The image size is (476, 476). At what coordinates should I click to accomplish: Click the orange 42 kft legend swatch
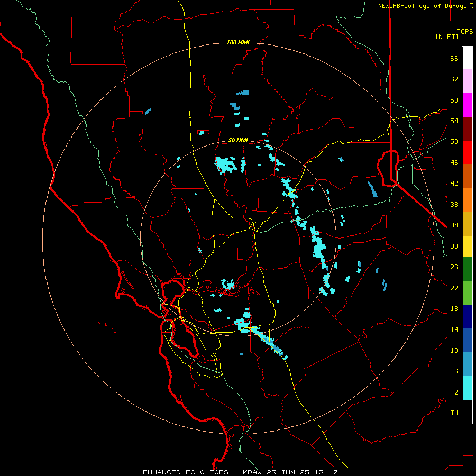point(467,200)
